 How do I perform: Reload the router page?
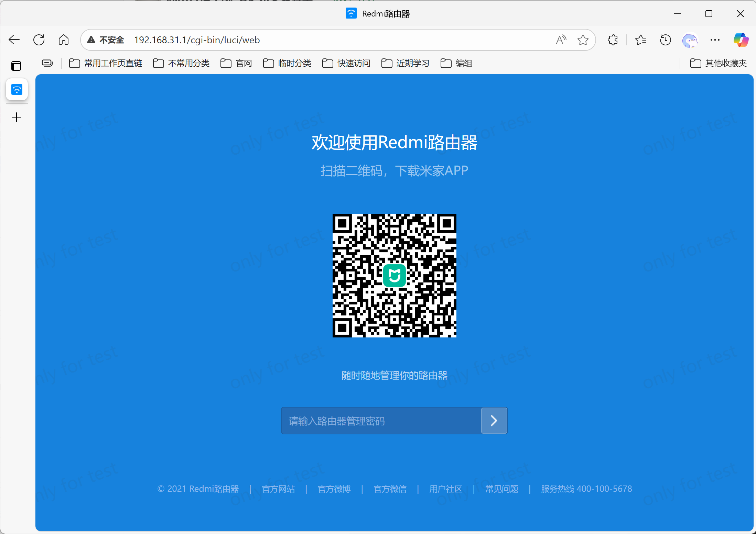coord(39,40)
